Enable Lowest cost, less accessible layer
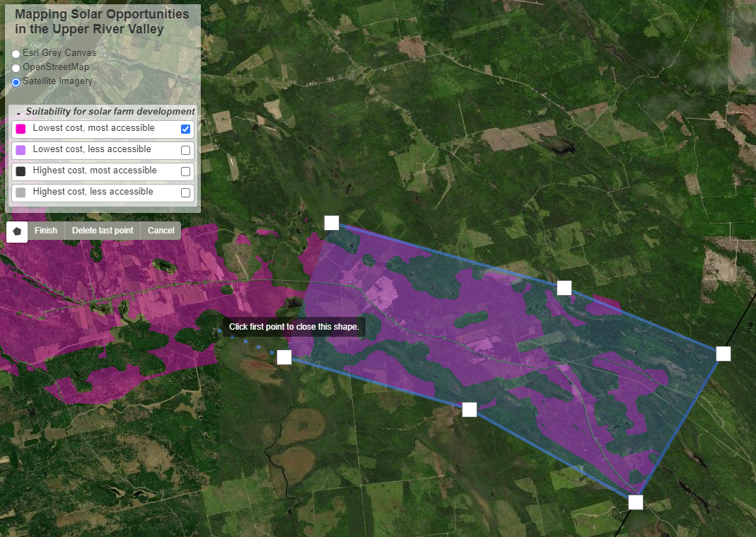Viewport: 756px width, 537px height. 185,150
